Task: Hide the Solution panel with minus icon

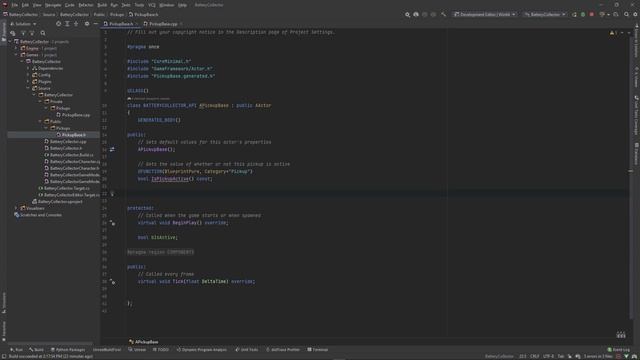Action: [x=96, y=24]
